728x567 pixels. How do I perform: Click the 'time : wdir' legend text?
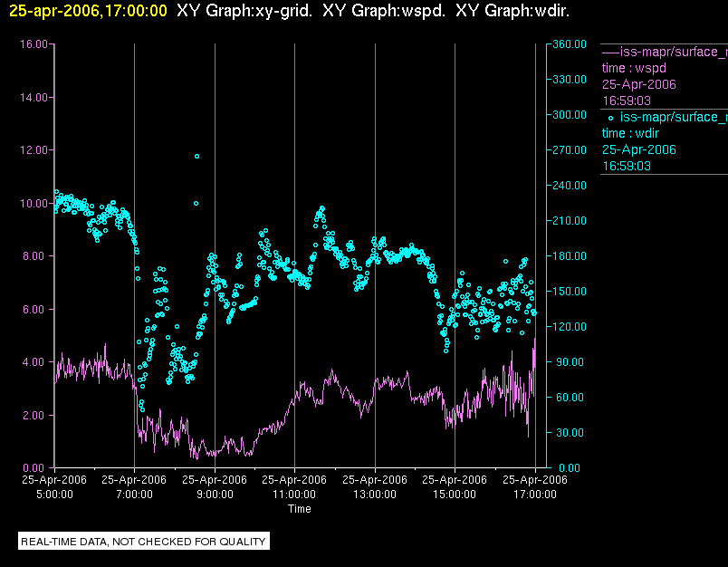tap(630, 133)
